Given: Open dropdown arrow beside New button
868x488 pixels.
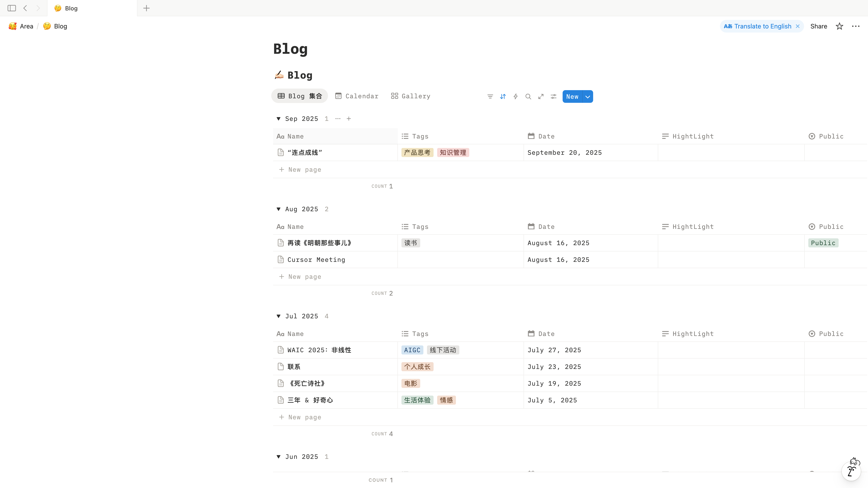Looking at the screenshot, I should click(588, 97).
